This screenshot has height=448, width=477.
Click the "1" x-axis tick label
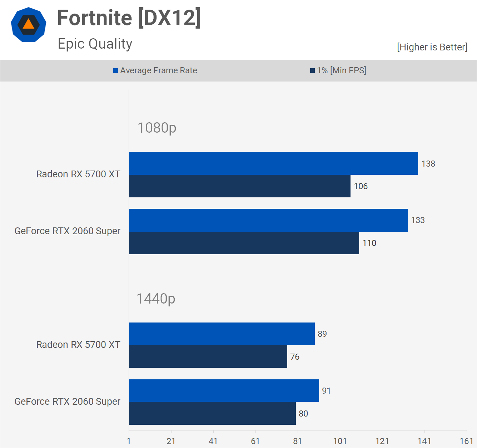129,441
